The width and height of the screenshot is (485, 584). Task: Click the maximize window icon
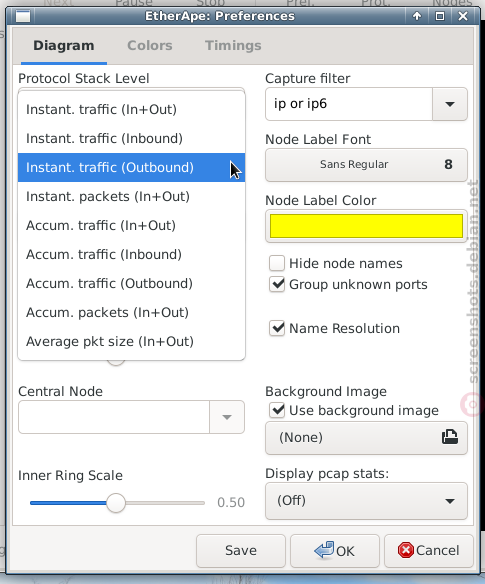point(440,16)
